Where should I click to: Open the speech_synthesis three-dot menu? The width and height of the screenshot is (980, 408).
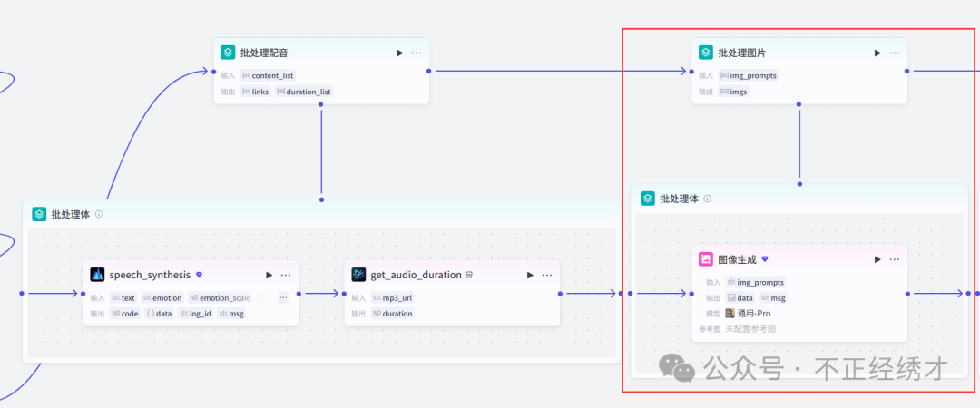(x=286, y=275)
